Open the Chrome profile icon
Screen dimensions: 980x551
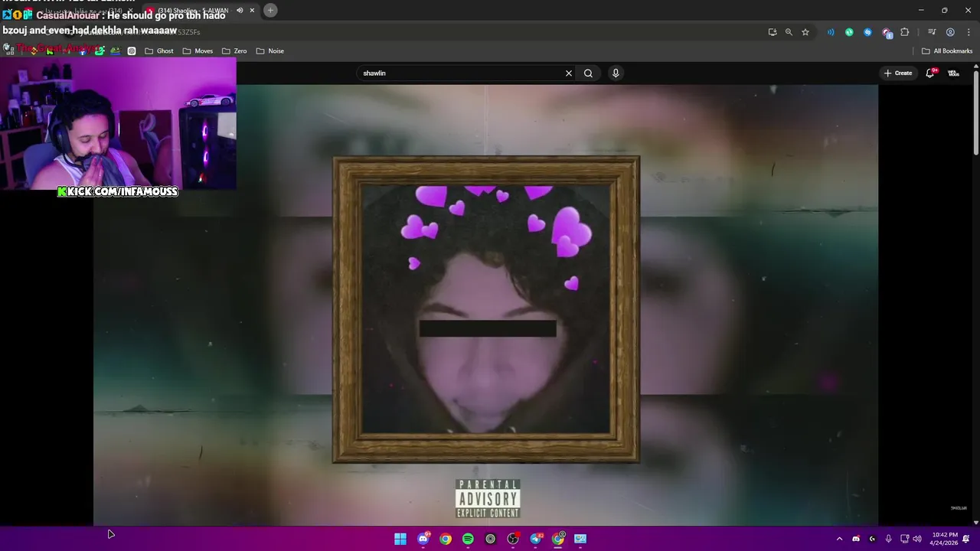click(x=950, y=32)
